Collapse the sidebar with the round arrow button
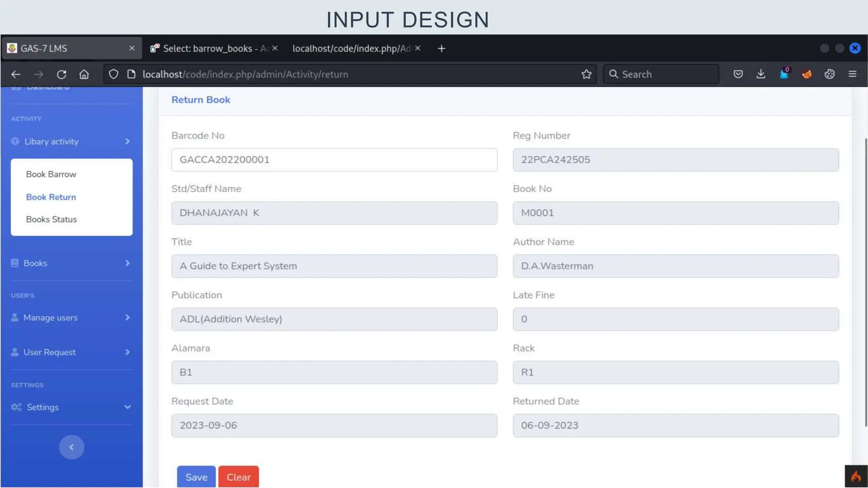This screenshot has height=488, width=868. pyautogui.click(x=72, y=447)
